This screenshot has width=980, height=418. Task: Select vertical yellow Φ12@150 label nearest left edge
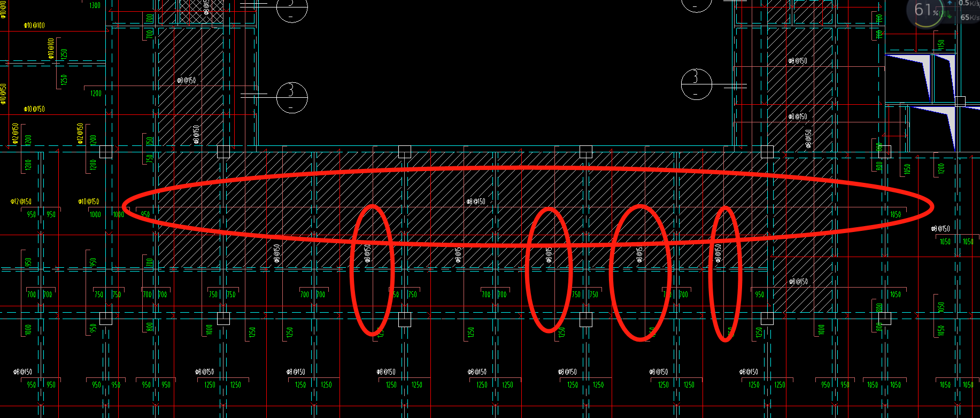(x=16, y=134)
